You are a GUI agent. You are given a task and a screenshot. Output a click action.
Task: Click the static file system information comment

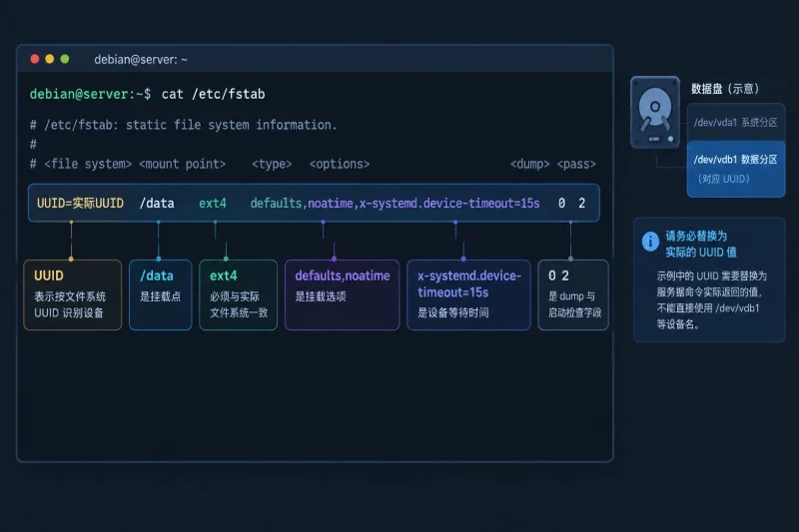point(184,125)
